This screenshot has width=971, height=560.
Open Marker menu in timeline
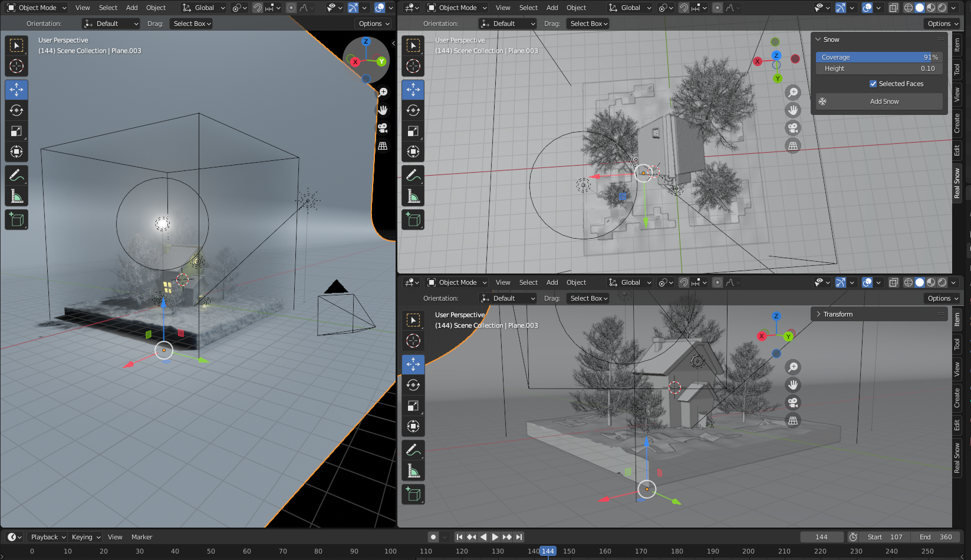coord(141,537)
